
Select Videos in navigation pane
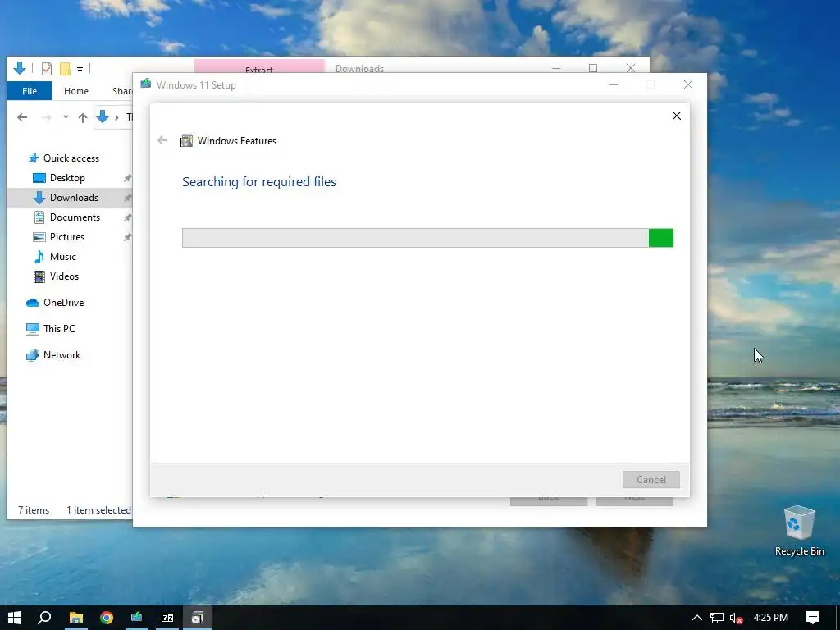coord(64,276)
